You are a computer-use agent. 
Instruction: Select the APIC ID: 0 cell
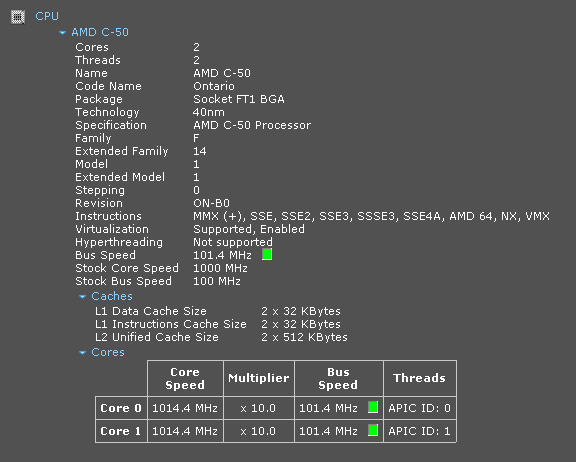click(420, 408)
